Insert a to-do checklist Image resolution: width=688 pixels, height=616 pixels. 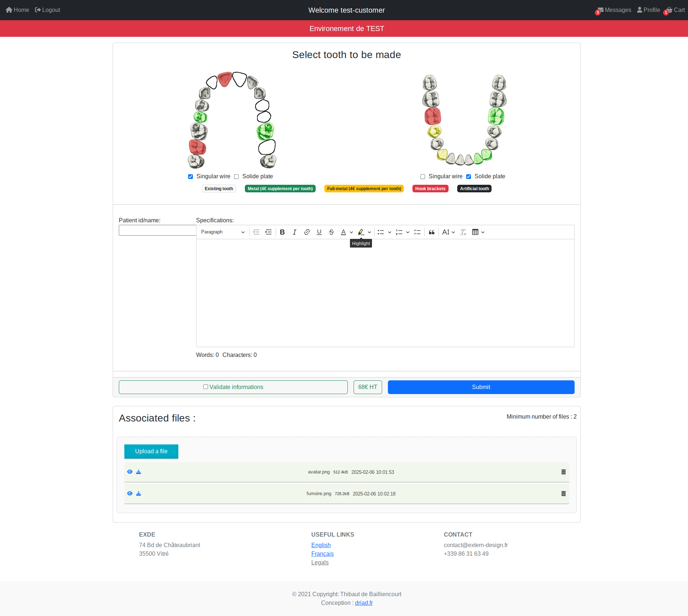(x=417, y=232)
